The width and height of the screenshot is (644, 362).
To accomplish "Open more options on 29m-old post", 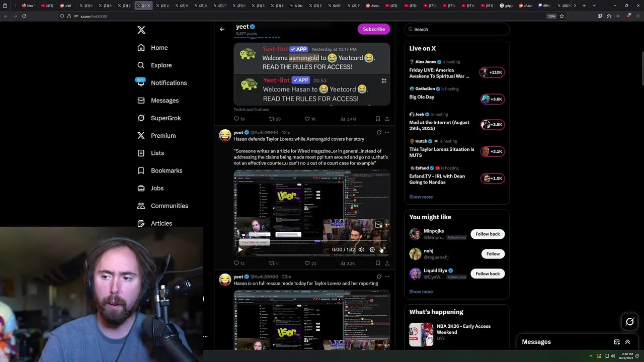I will (x=387, y=277).
